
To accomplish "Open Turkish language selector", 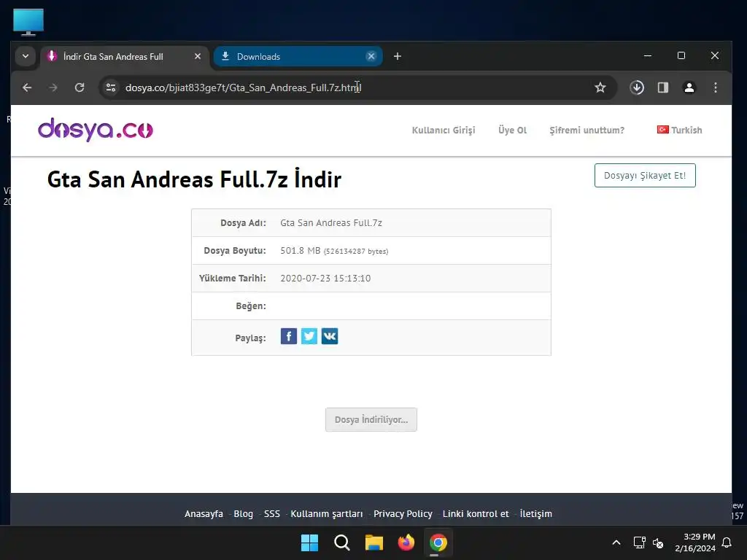I will click(679, 130).
